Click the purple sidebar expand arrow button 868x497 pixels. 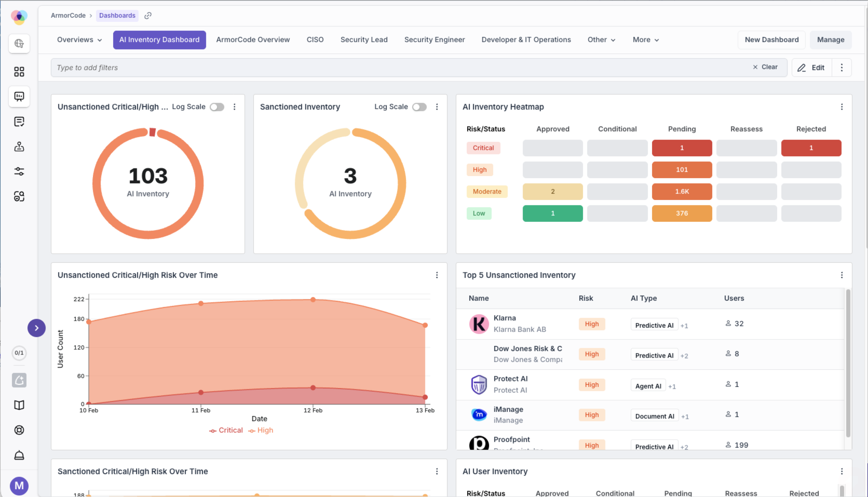click(x=37, y=328)
